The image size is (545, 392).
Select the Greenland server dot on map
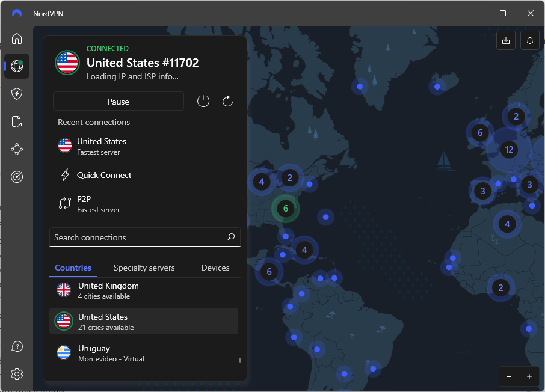360,87
